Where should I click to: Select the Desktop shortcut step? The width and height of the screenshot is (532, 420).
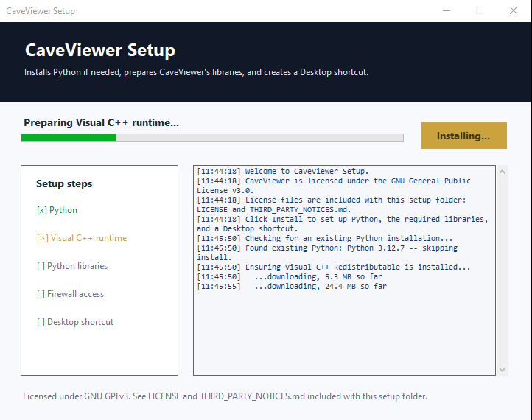point(75,322)
